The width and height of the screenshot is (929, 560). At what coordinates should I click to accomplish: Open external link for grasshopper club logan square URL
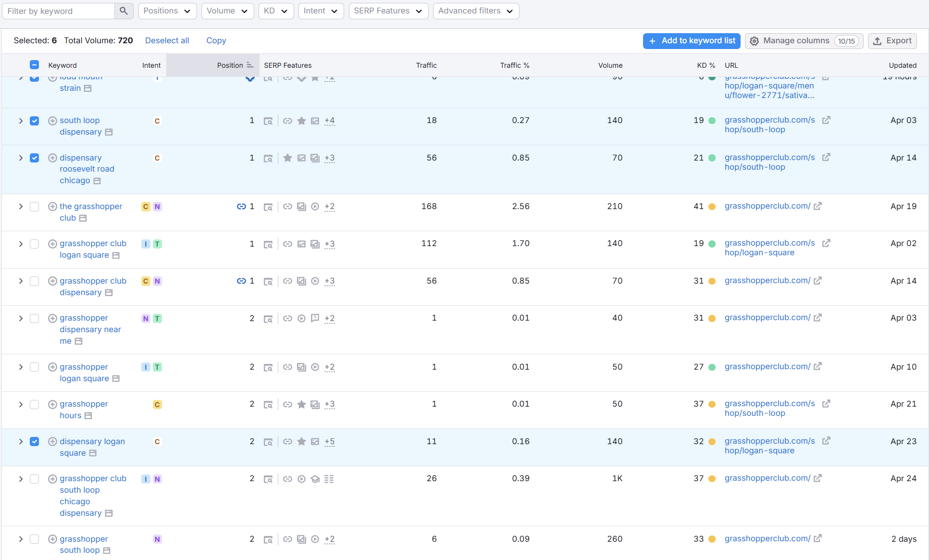coord(826,243)
